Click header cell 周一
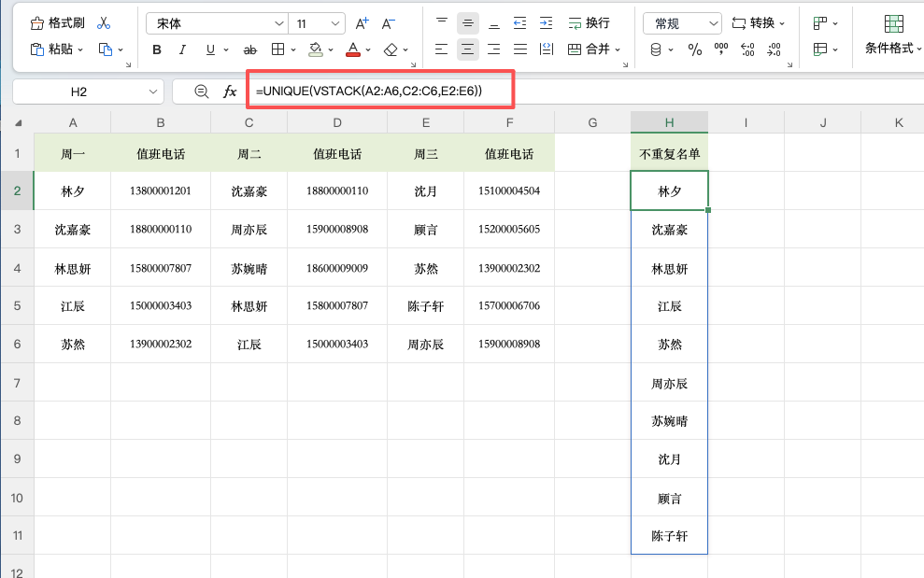Image resolution: width=924 pixels, height=578 pixels. pos(73,154)
